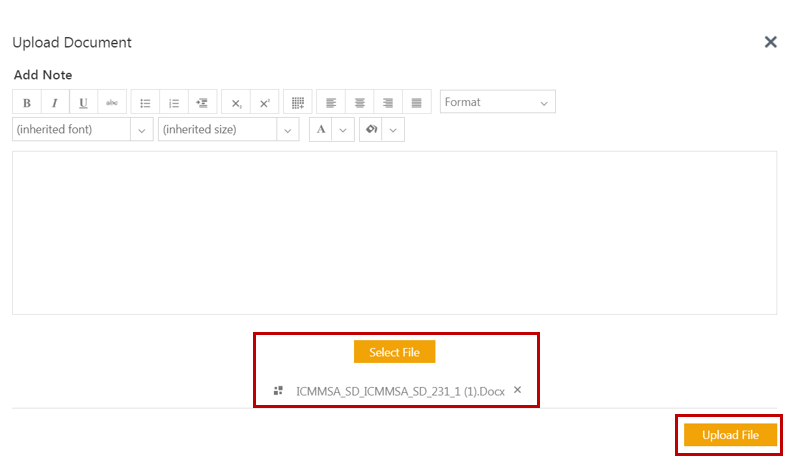Align note text to the left
The height and width of the screenshot is (468, 810).
coord(331,103)
